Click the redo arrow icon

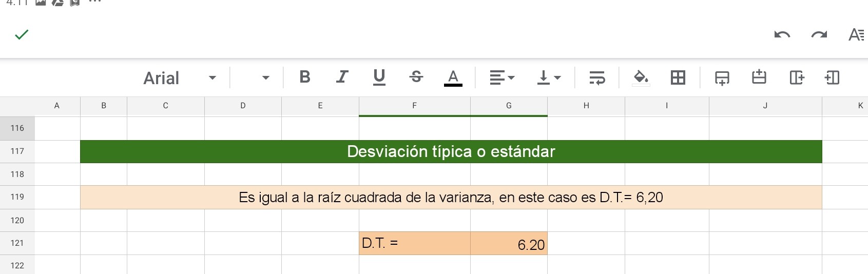click(819, 35)
